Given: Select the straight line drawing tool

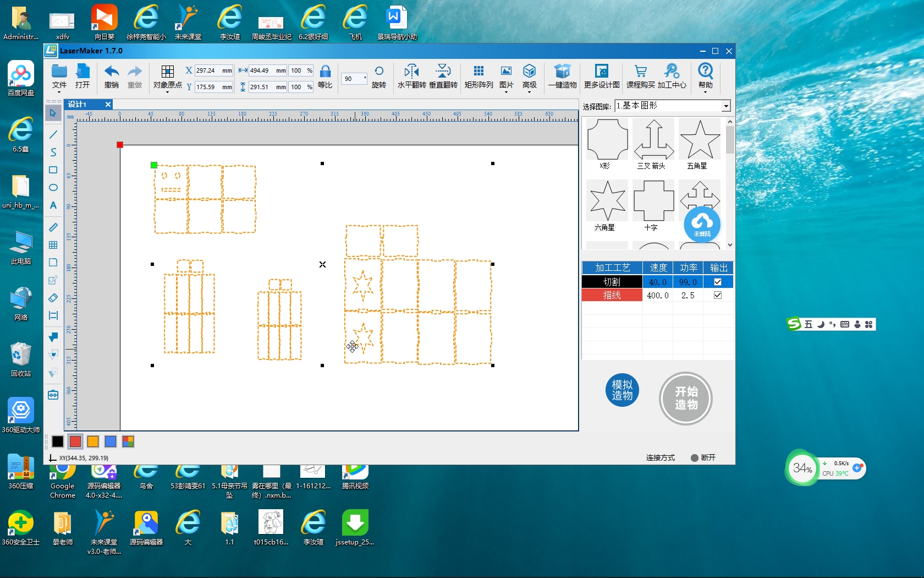Looking at the screenshot, I should (53, 134).
